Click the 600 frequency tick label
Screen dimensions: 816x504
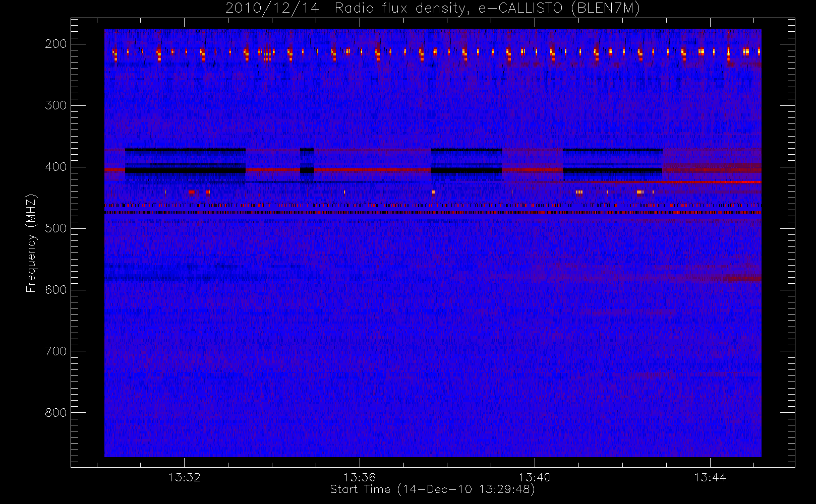point(55,290)
